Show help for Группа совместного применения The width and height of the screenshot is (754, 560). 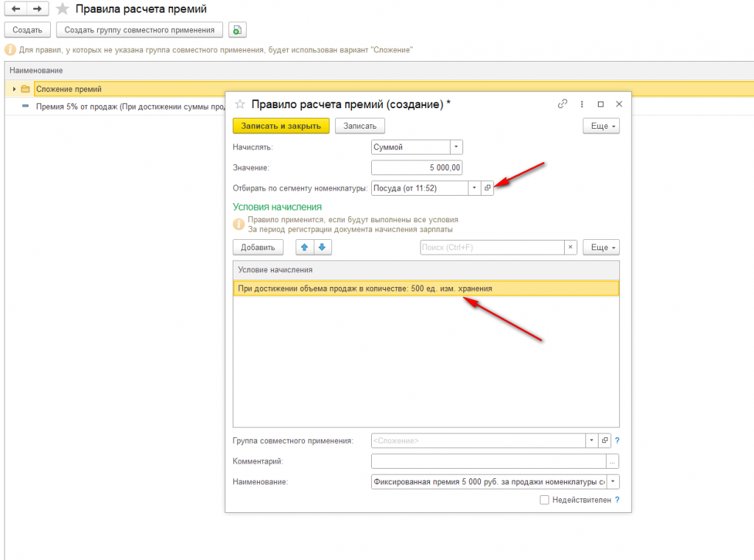(x=617, y=440)
